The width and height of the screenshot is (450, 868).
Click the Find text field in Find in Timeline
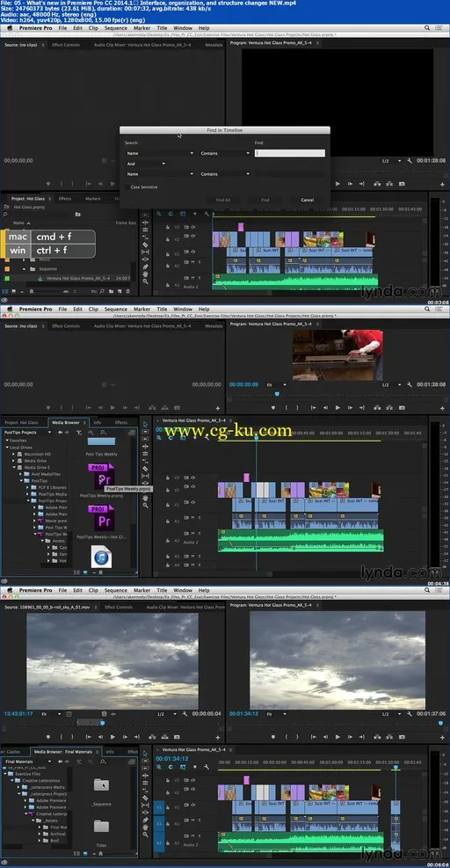coord(289,153)
